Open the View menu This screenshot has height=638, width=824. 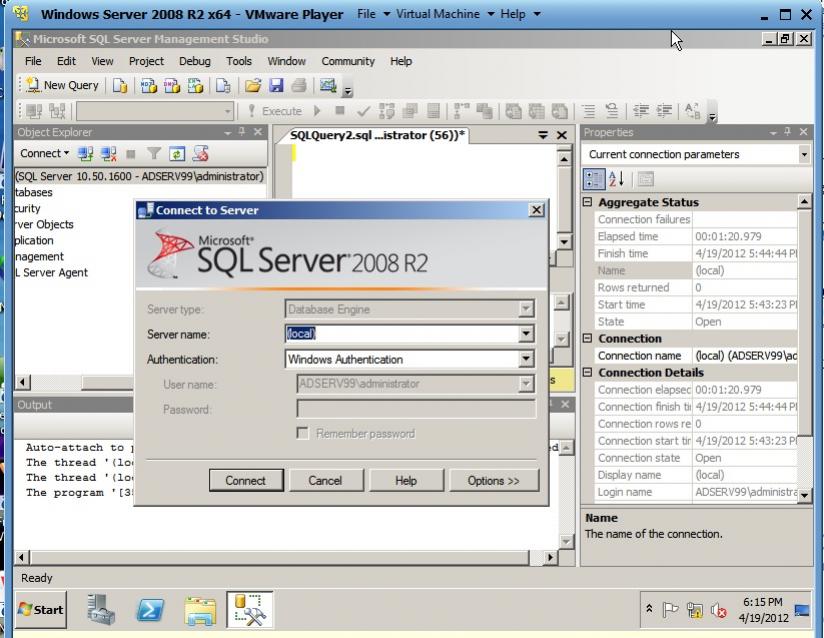(x=102, y=61)
